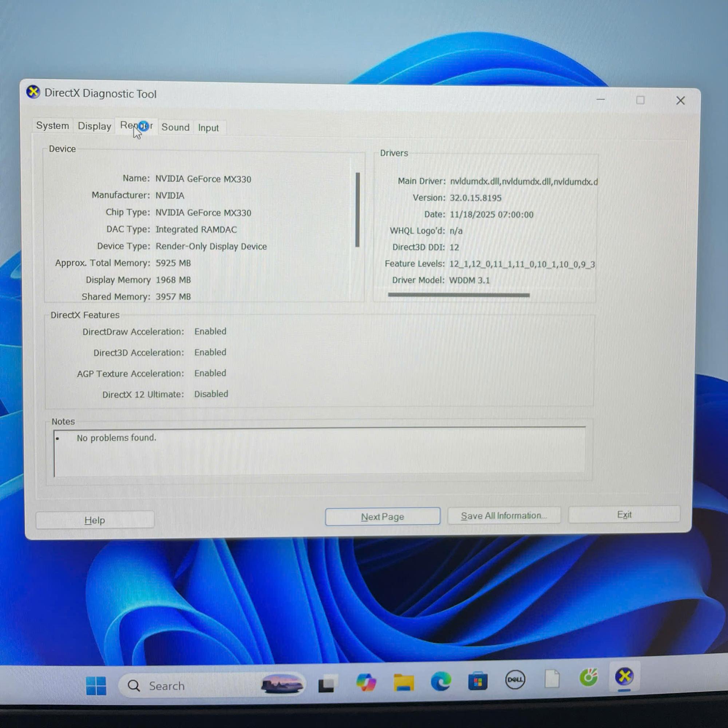Click Render-Only Display Device text
This screenshot has width=728, height=728.
[211, 246]
